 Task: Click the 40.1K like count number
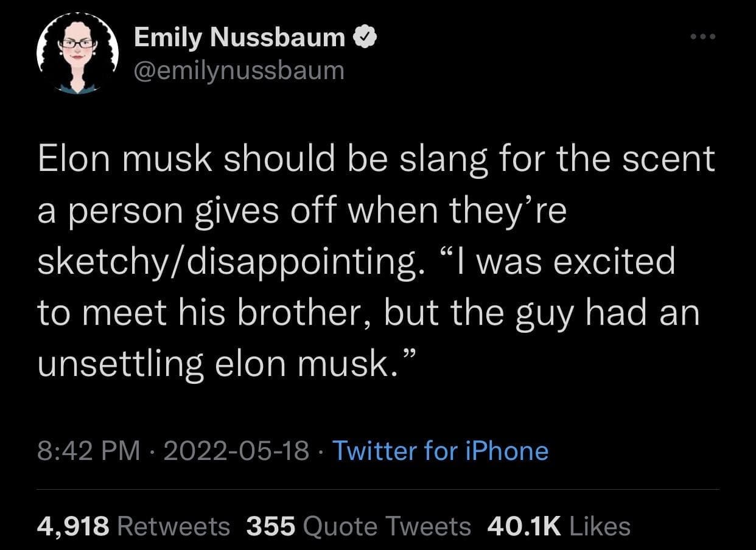click(523, 526)
